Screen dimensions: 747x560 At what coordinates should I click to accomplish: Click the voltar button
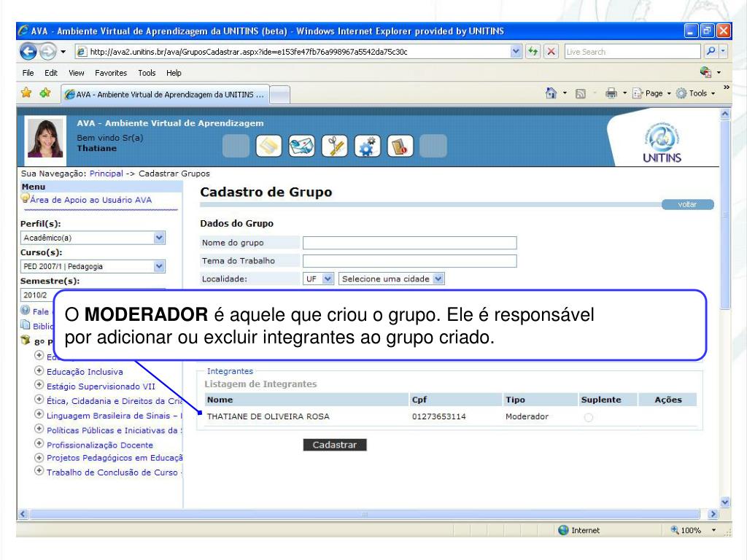[x=687, y=204]
